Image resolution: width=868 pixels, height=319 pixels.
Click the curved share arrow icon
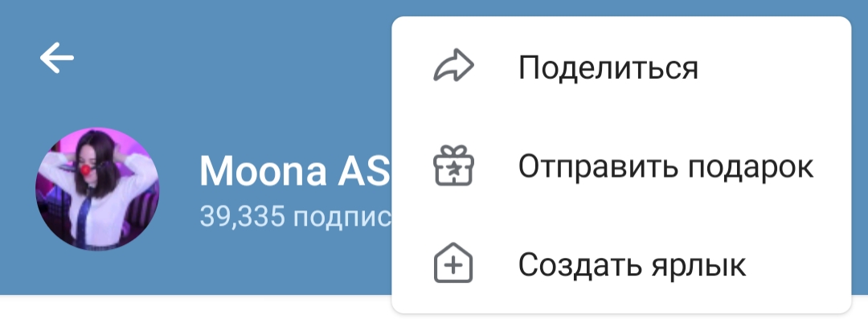click(x=452, y=67)
